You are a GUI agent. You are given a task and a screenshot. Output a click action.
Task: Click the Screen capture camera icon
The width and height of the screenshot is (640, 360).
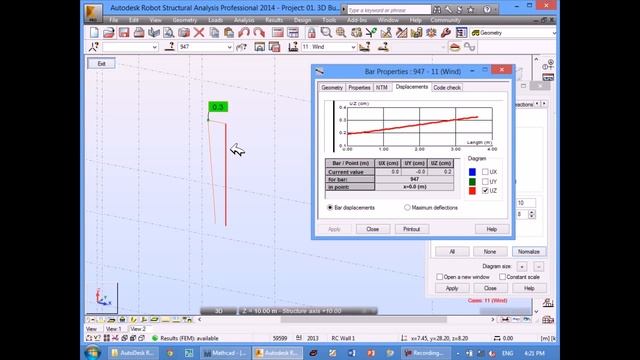(184, 32)
